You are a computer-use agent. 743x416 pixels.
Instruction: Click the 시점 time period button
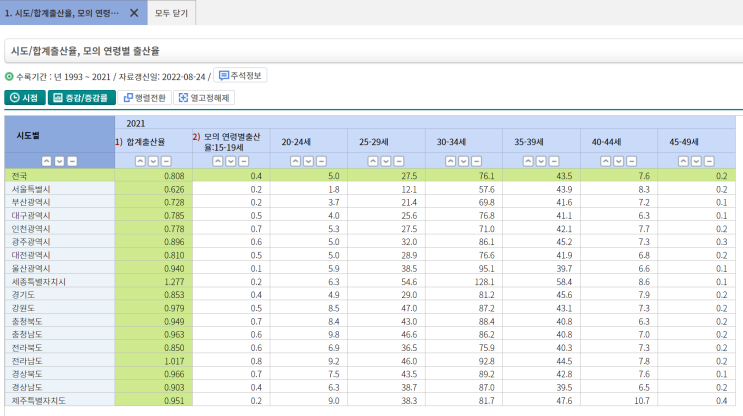point(25,98)
